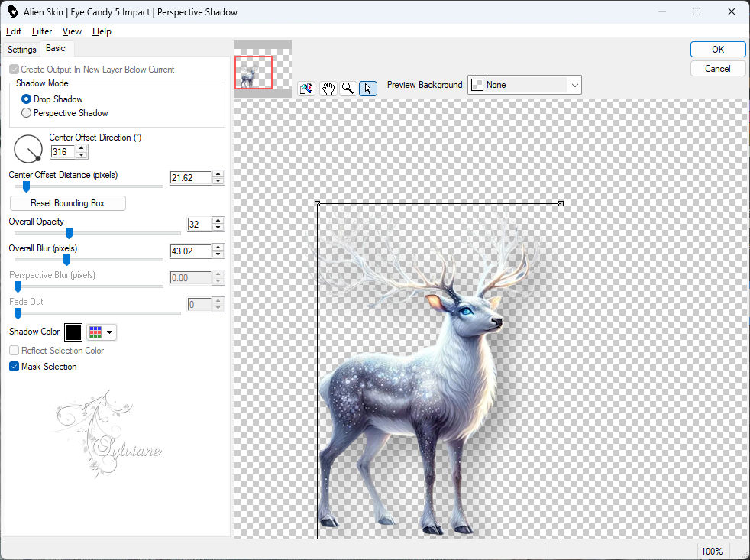The image size is (750, 560).
Task: Click the black Shadow Color swatch
Action: coord(73,332)
